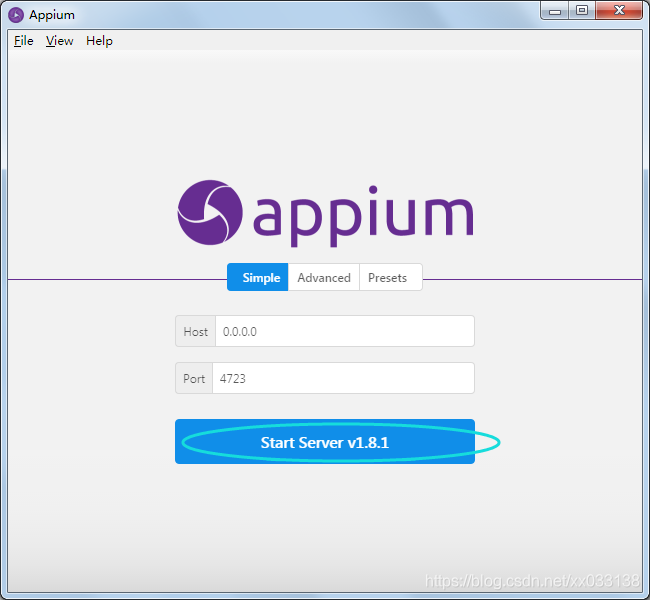Image resolution: width=650 pixels, height=600 pixels.
Task: Click the Appium title bar icon
Action: 16,15
